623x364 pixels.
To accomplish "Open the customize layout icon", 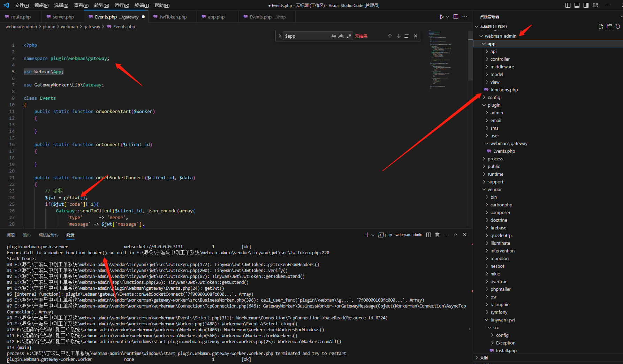I will pos(595,5).
